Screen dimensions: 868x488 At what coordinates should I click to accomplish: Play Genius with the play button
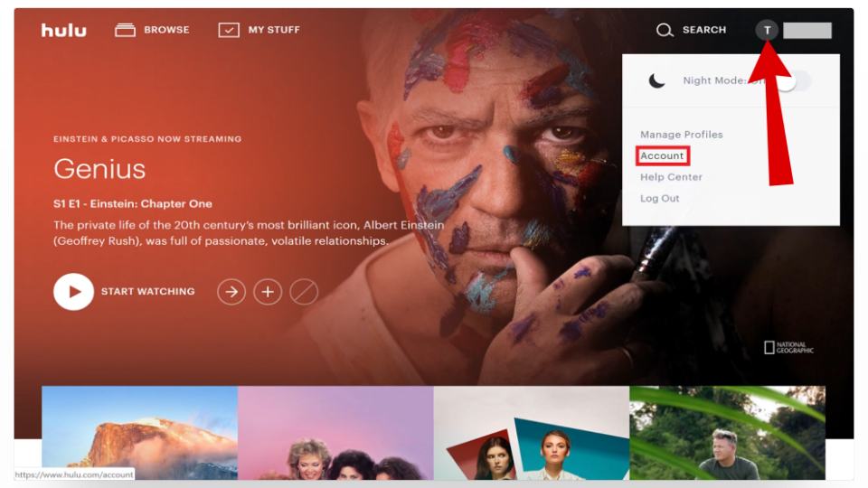[x=73, y=292]
